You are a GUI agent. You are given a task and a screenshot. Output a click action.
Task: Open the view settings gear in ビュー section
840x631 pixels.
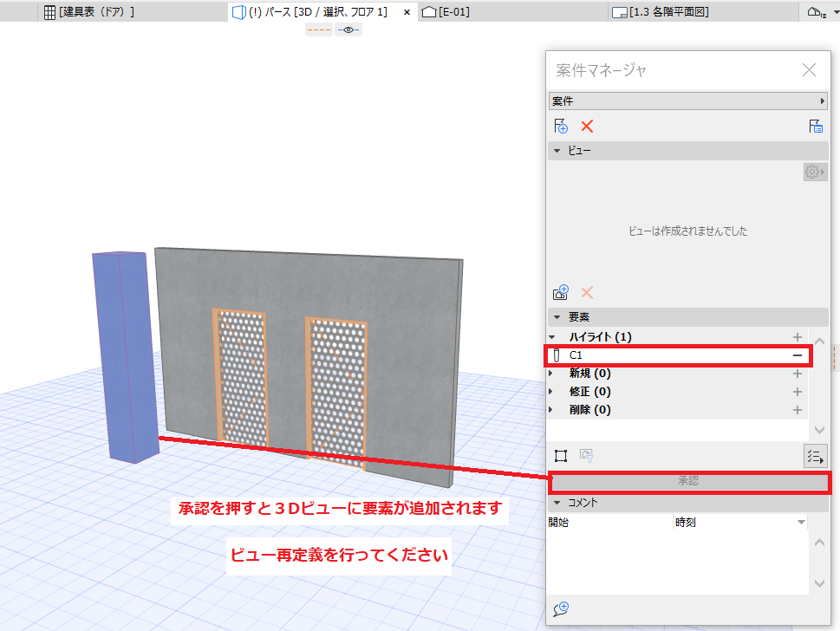point(815,172)
